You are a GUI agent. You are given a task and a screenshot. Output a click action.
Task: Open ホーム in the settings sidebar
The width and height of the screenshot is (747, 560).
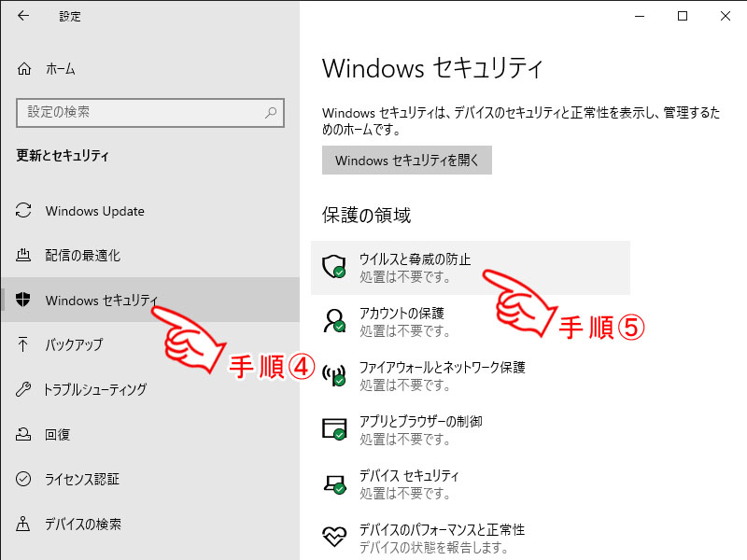tap(150, 69)
